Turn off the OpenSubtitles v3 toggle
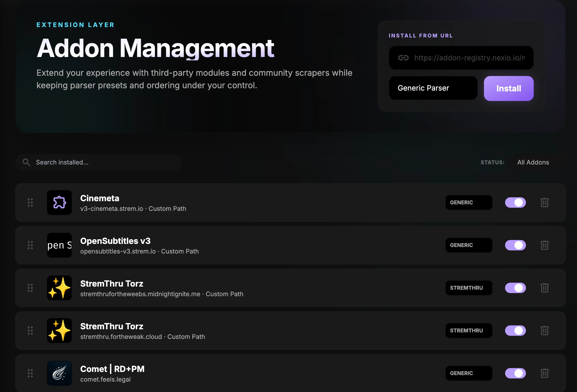This screenshot has width=577, height=392. pos(515,245)
